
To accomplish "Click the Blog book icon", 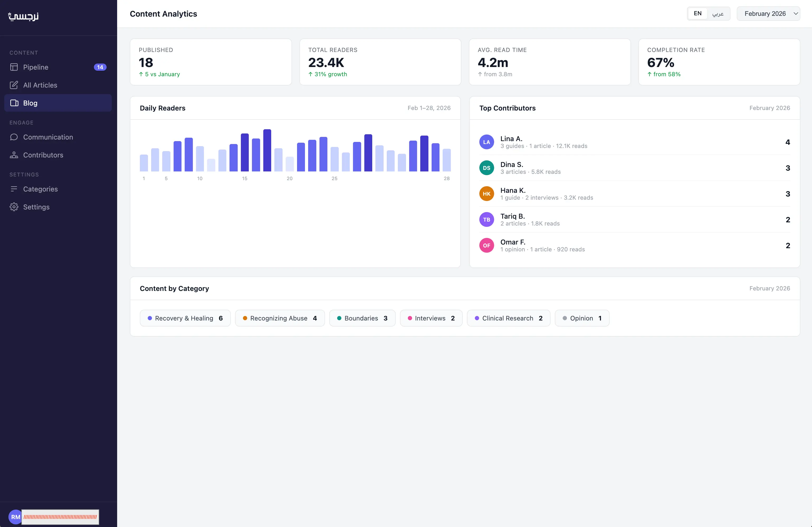I will [14, 103].
